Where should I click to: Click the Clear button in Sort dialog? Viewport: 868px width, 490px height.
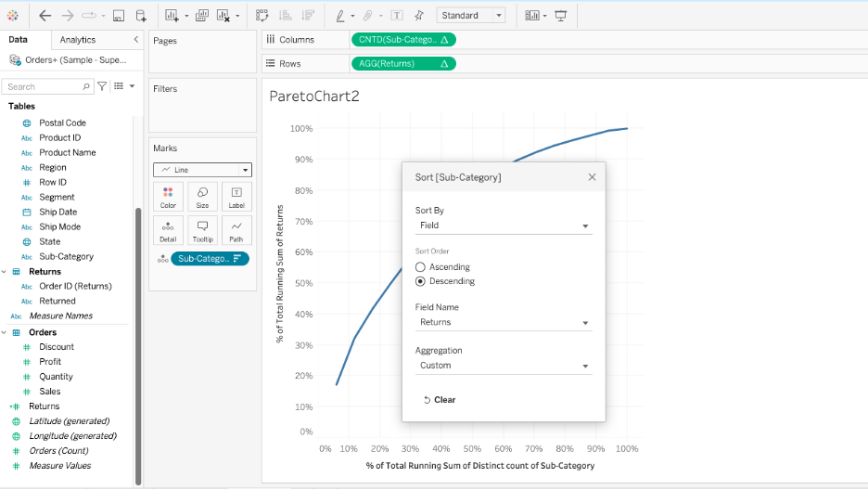coord(440,400)
